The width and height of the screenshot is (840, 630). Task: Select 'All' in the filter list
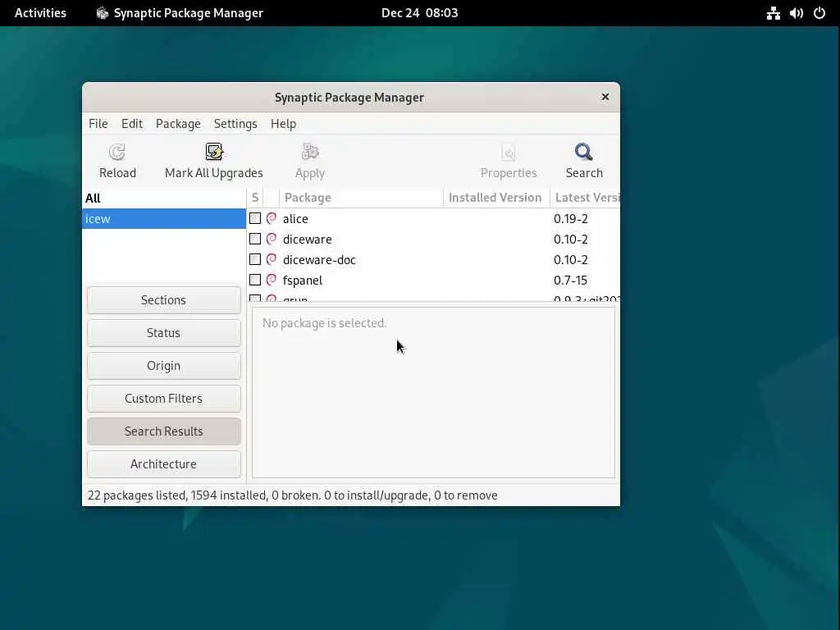[x=164, y=199]
